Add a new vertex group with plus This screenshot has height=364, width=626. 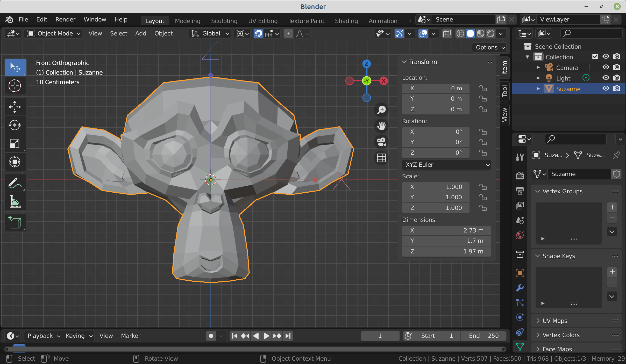[x=612, y=207]
